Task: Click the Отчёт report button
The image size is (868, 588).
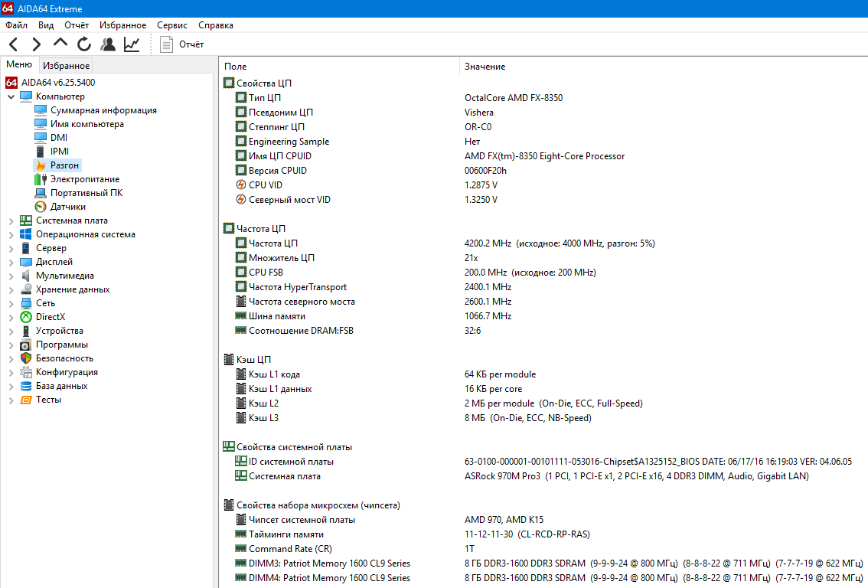Action: [x=181, y=44]
